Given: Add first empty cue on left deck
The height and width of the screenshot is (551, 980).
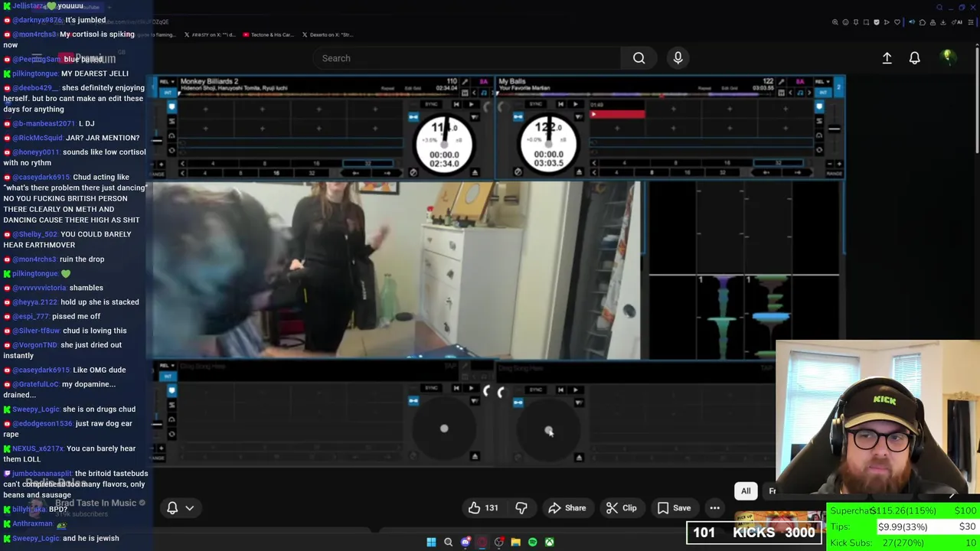Looking at the screenshot, I should point(205,109).
